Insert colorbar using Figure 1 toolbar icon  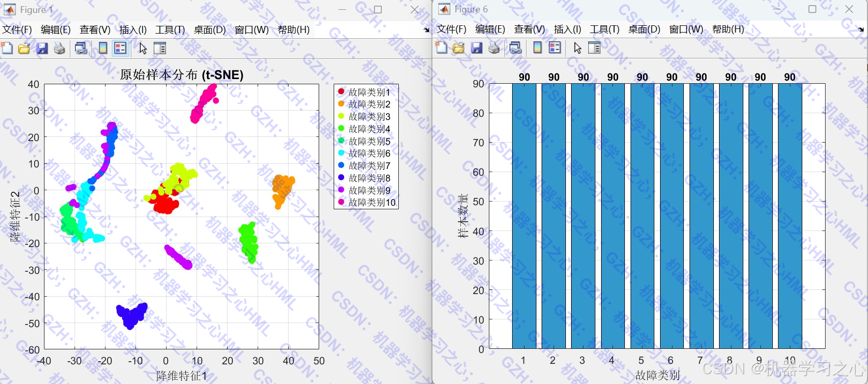(103, 49)
